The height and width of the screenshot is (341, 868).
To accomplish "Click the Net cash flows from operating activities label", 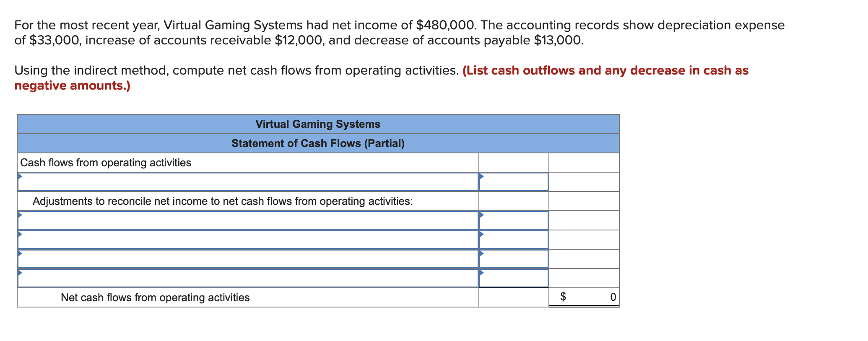I will [x=155, y=297].
